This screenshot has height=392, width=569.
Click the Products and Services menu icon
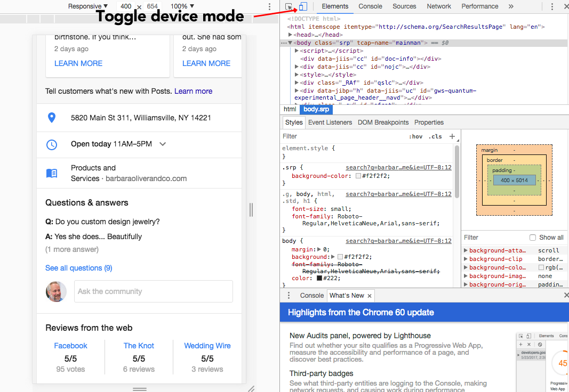[x=52, y=173]
